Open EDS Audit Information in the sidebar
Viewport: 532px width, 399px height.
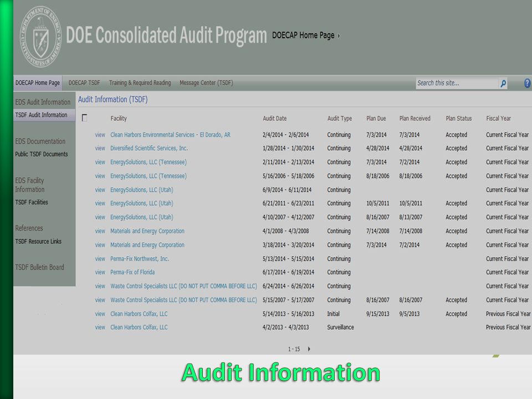pyautogui.click(x=43, y=102)
